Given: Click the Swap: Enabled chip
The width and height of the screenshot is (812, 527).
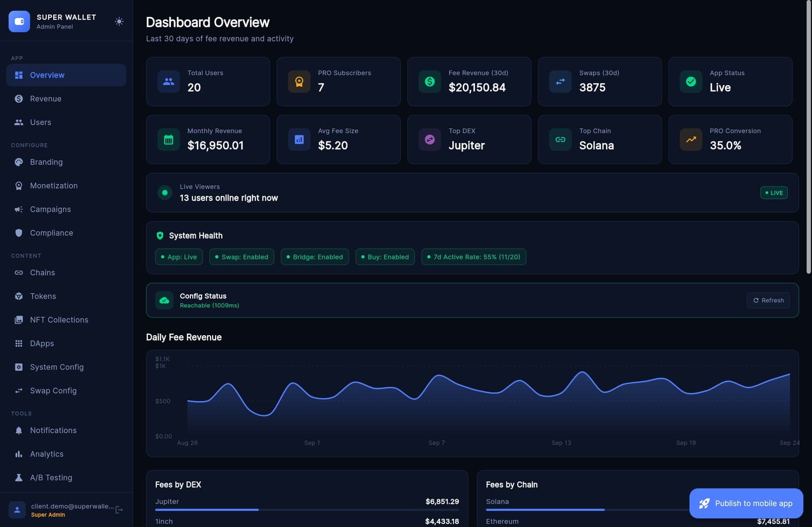Looking at the screenshot, I should (x=242, y=257).
